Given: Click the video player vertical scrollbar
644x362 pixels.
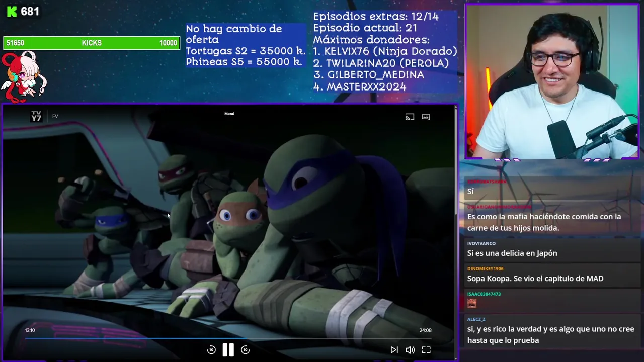Looking at the screenshot, I should (x=456, y=161).
